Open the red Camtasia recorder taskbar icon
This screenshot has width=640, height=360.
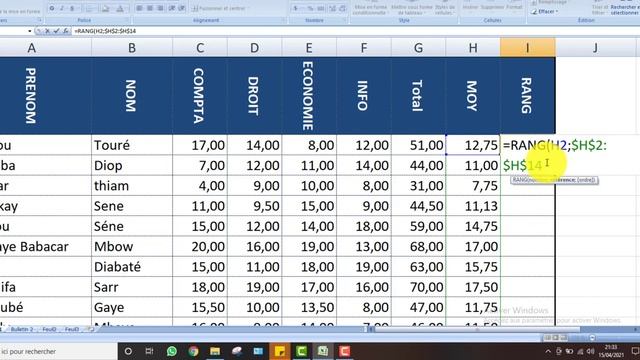(x=345, y=351)
